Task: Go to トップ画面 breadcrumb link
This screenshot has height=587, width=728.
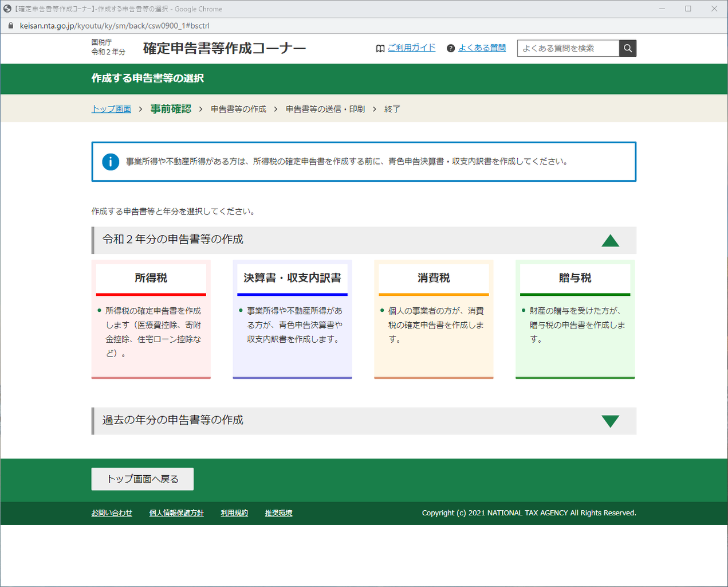Action: point(111,109)
